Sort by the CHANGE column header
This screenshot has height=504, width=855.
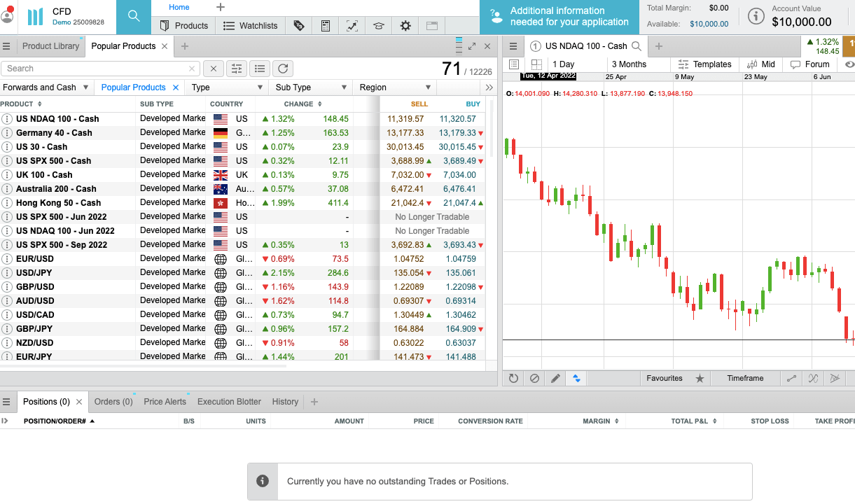[x=303, y=104]
